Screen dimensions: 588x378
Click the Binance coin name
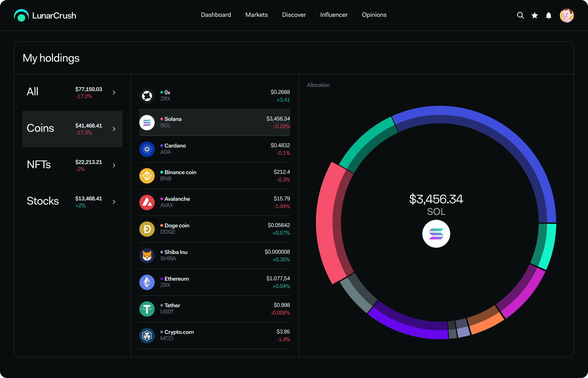point(180,172)
